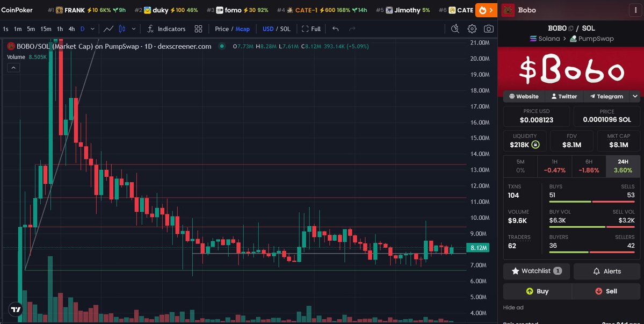Click the price USD value $0.008123
This screenshot has width=644, height=324.
[537, 120]
